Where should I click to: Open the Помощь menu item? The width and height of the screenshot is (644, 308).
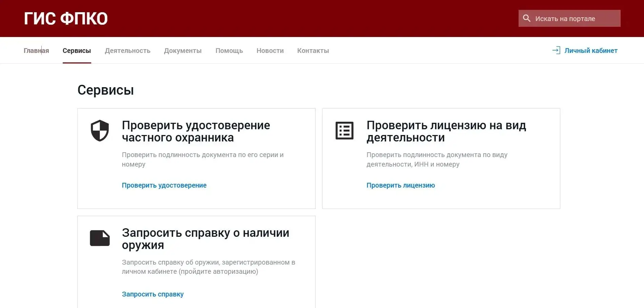click(x=229, y=51)
